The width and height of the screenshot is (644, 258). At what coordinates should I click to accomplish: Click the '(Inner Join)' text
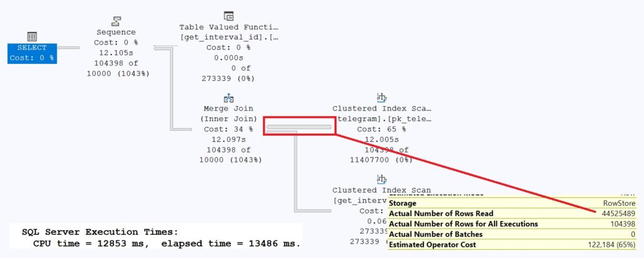click(228, 119)
